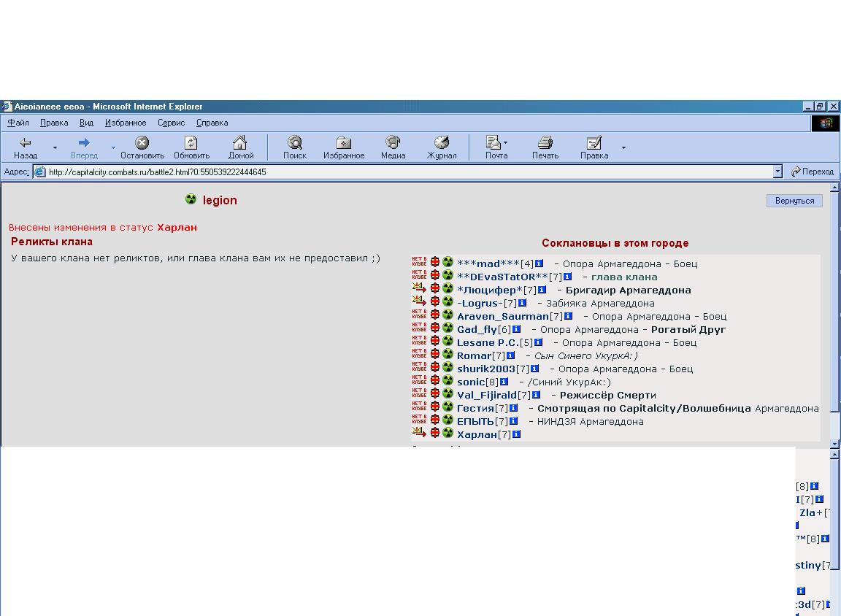View info icon for Araven_Saurman[7]
Viewport: 841px width, 616px height.
tap(569, 316)
